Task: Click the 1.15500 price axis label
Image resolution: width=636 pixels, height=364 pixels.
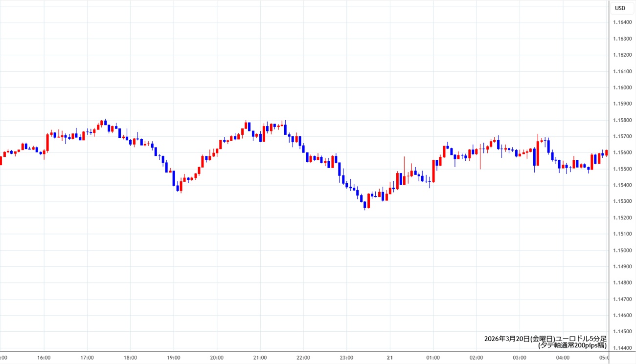Action: tap(622, 169)
